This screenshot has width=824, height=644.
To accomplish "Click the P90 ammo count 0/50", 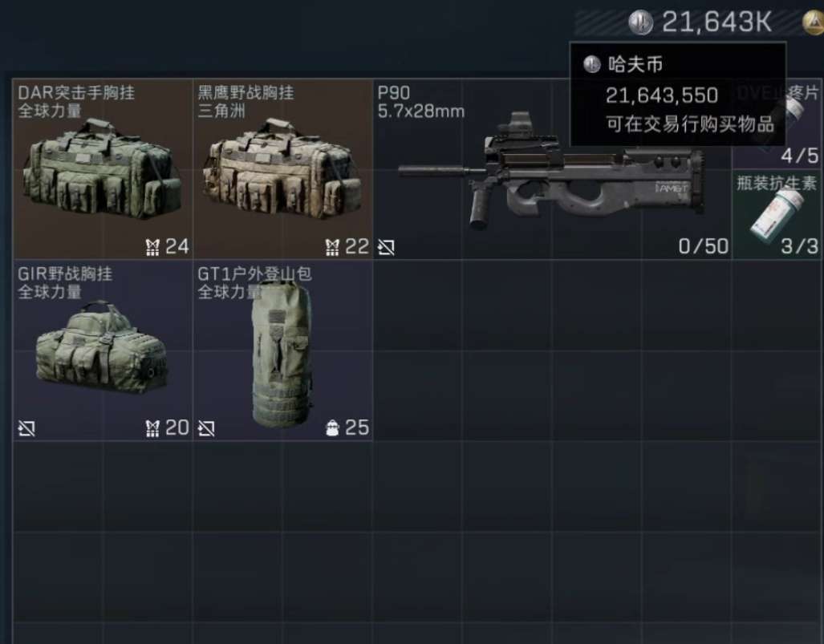I will coord(703,246).
